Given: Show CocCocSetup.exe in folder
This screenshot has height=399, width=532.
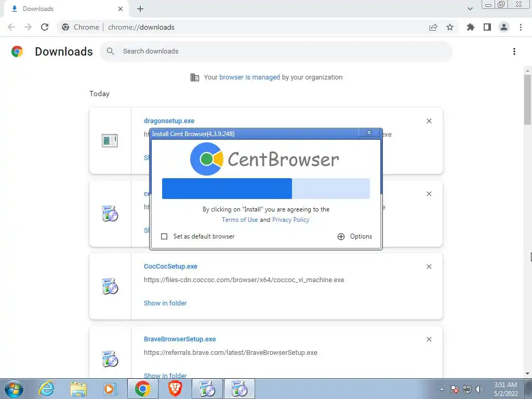Looking at the screenshot, I should [x=165, y=303].
